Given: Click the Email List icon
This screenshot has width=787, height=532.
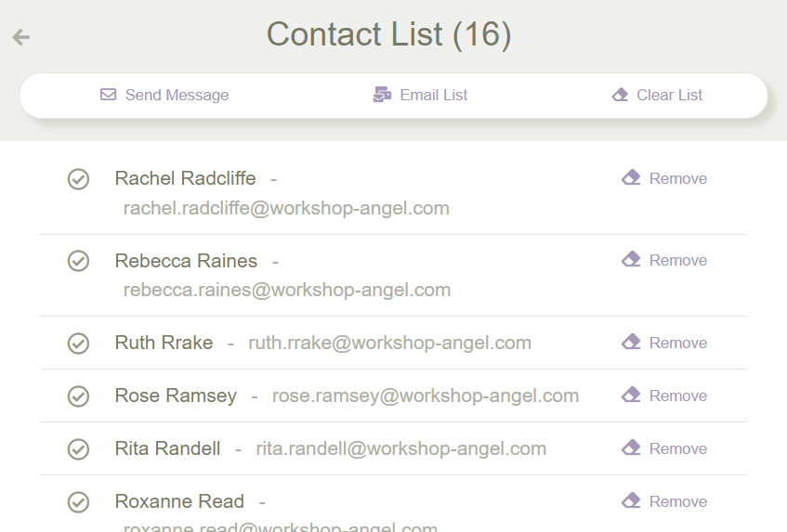Looking at the screenshot, I should pyautogui.click(x=382, y=95).
